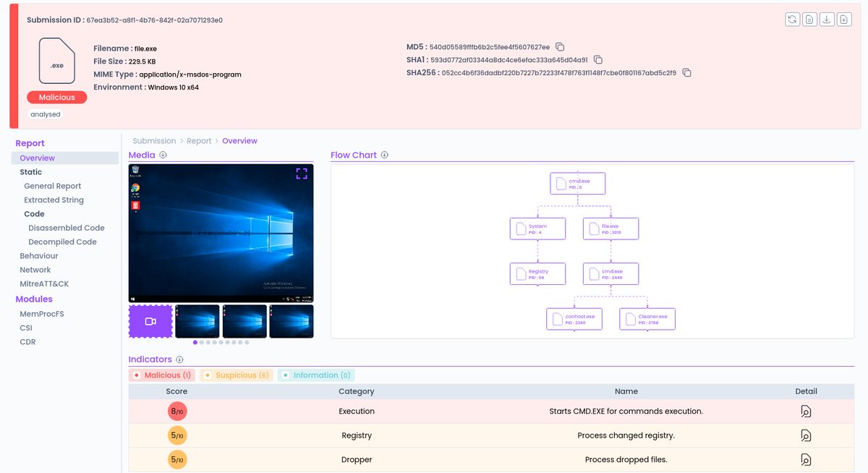Toggle the Malicious (1) indicator filter

coord(161,375)
